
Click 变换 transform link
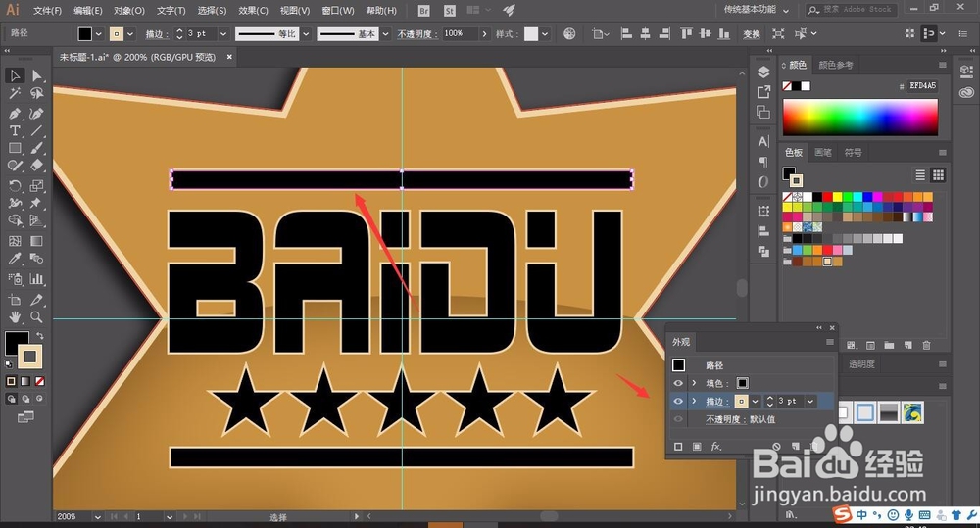tap(752, 34)
